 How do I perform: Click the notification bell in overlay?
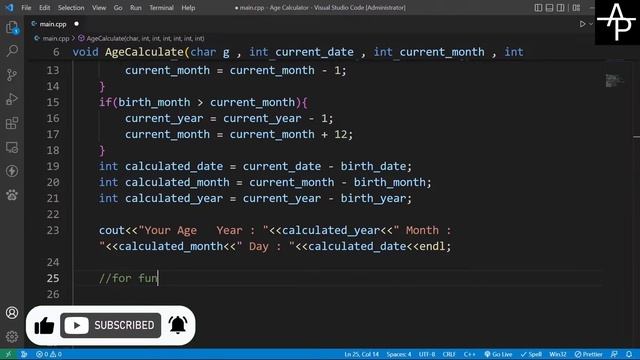click(178, 325)
